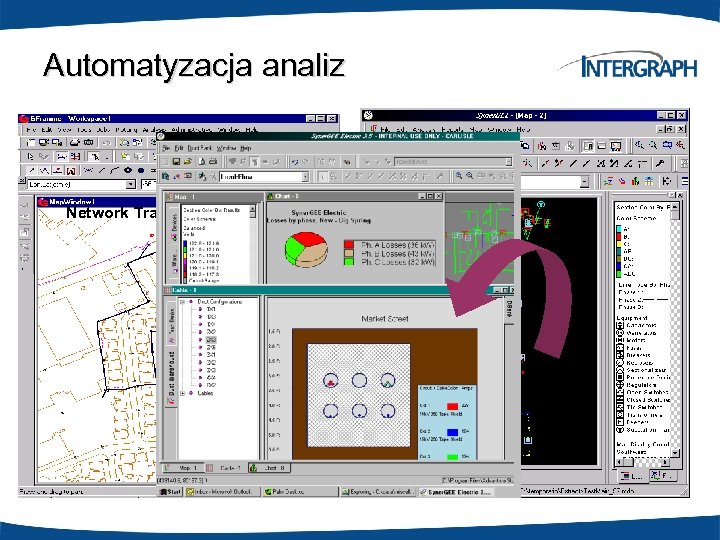Click the run analysis icon beside LoadFlow box

tap(202, 176)
